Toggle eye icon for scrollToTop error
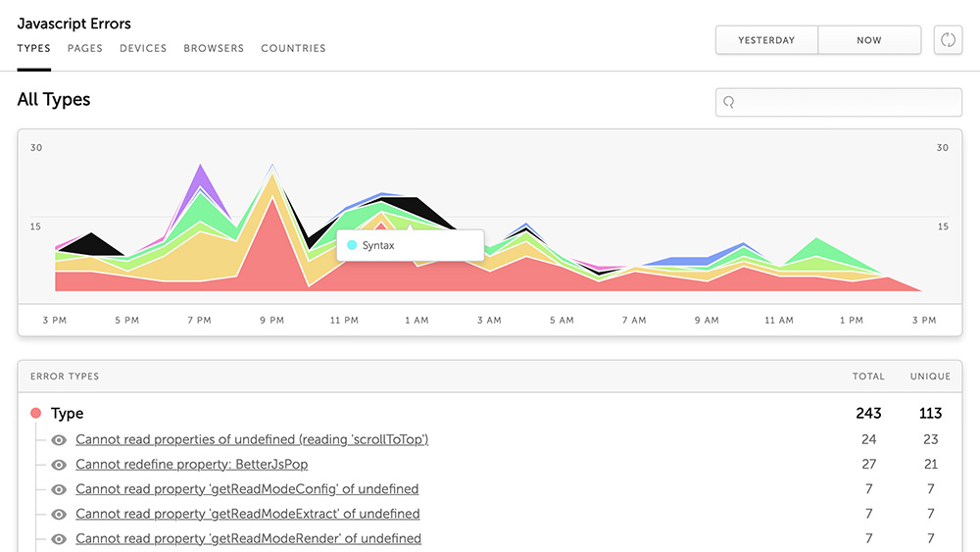Viewport: 980px width, 552px height. (60, 440)
